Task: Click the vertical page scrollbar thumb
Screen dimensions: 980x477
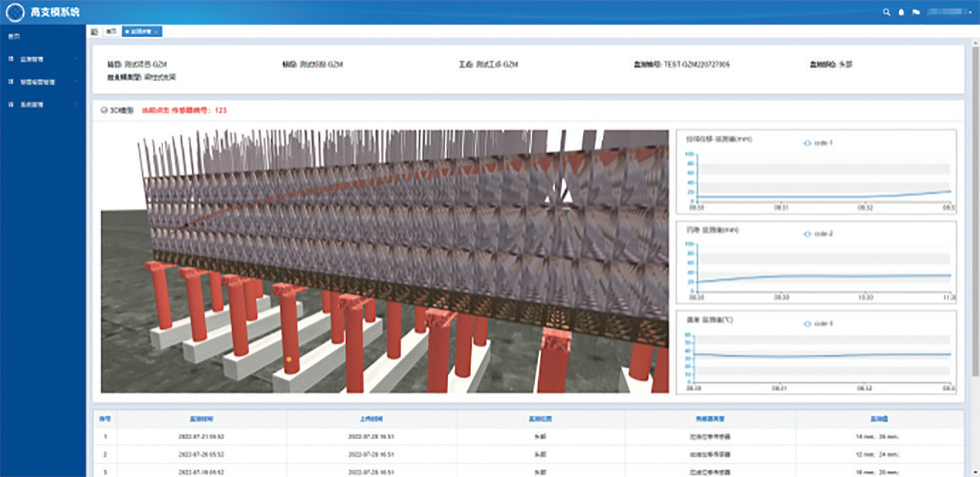Action: coord(975,210)
